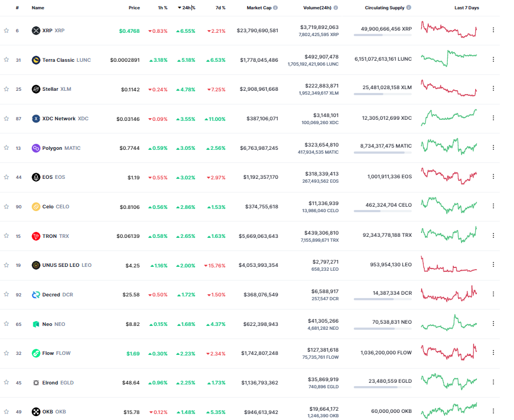Click the TRON 7-day sparkline chart
This screenshot has height=420, width=514.
click(449, 235)
